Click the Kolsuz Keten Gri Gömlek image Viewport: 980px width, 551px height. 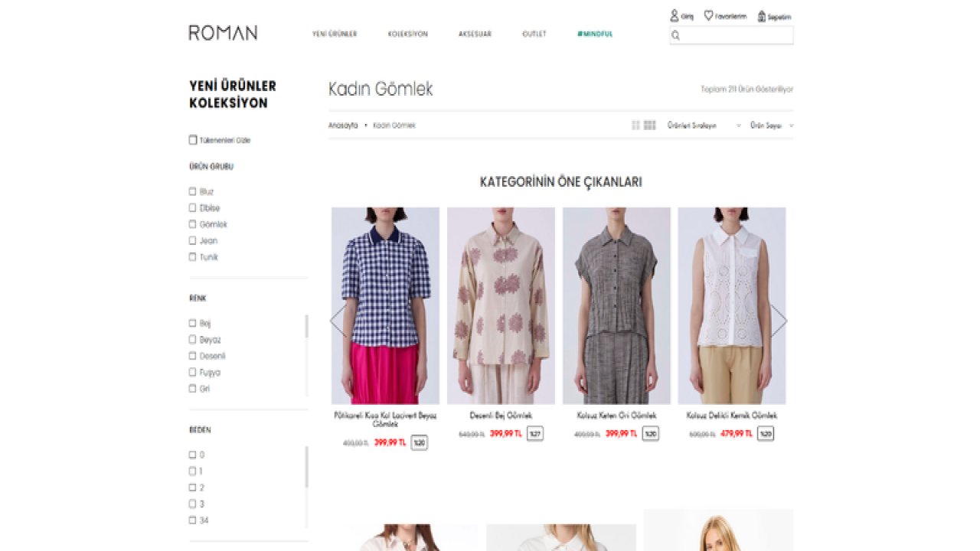pos(616,306)
